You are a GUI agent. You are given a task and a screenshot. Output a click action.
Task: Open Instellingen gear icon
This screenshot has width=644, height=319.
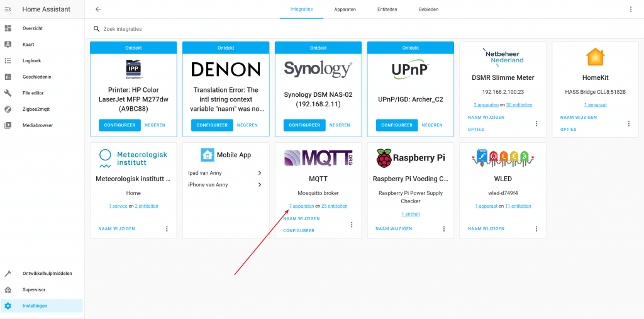[x=8, y=306]
